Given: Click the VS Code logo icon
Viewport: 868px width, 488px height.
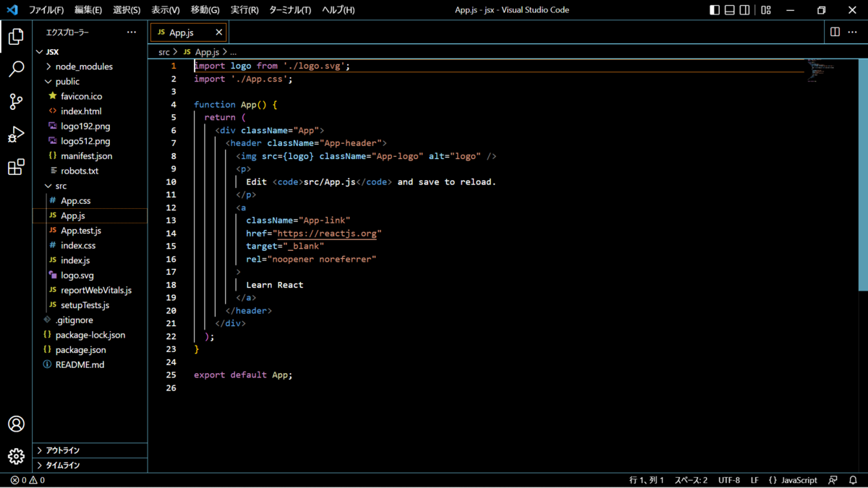Looking at the screenshot, I should (12, 10).
